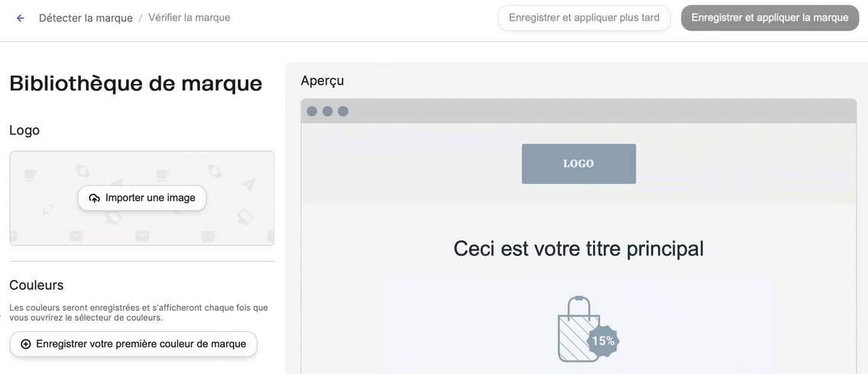Click the first dot in preview window bar
The height and width of the screenshot is (374, 868).
pos(312,111)
